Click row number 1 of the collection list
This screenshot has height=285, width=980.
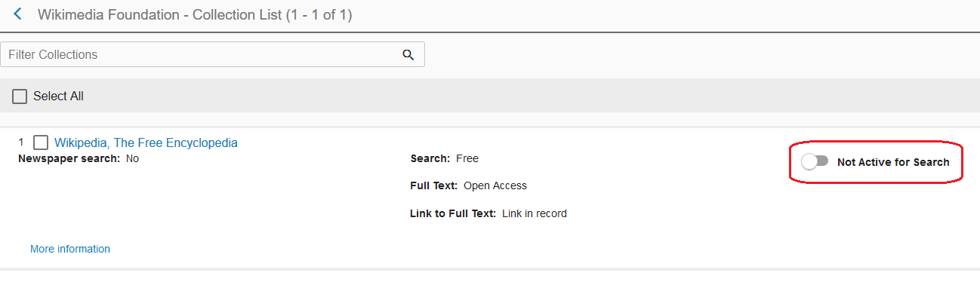pyautogui.click(x=21, y=142)
